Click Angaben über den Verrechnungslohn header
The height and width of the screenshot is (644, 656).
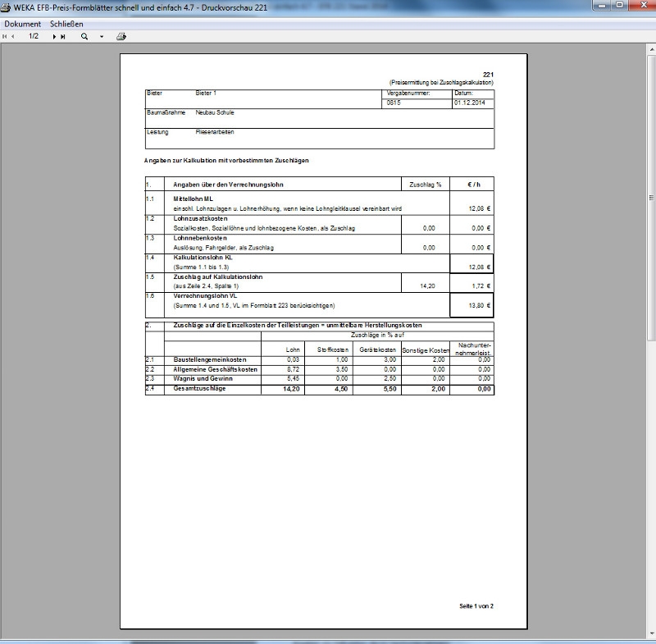[228, 184]
